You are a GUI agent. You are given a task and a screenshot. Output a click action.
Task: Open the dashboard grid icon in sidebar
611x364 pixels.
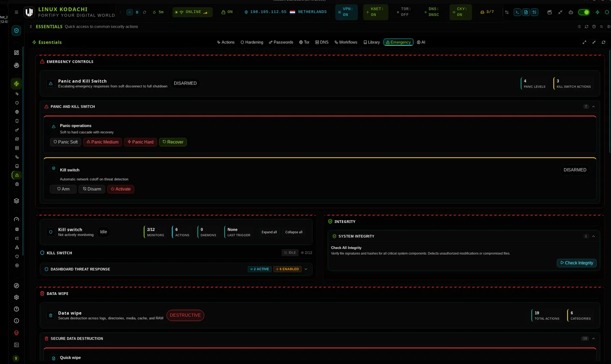pyautogui.click(x=16, y=53)
